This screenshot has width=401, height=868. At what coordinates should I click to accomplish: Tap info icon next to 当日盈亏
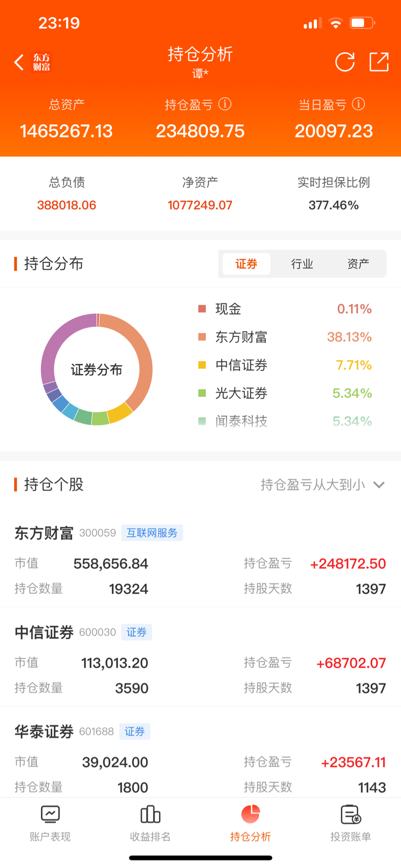pos(358,104)
